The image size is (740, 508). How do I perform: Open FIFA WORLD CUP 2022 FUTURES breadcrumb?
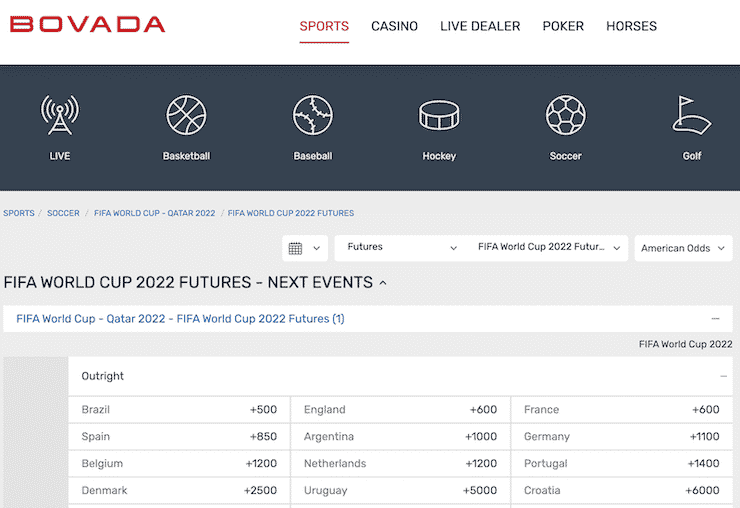click(291, 213)
